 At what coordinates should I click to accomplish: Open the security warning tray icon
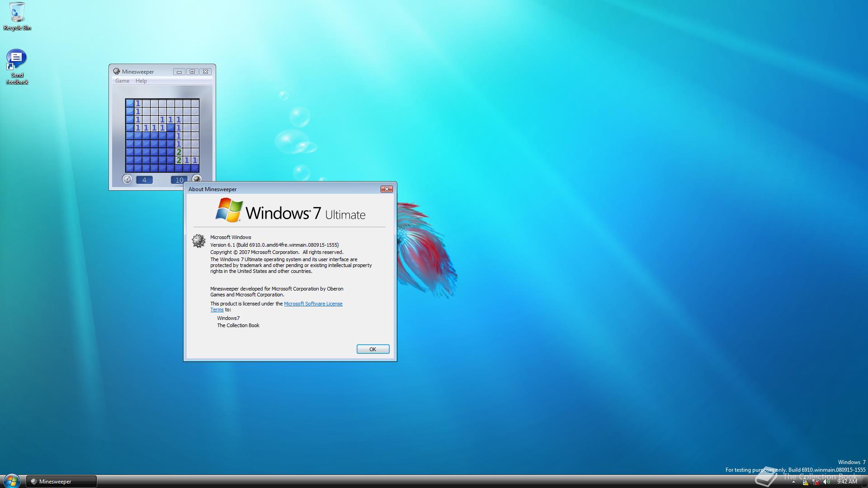[805, 482]
